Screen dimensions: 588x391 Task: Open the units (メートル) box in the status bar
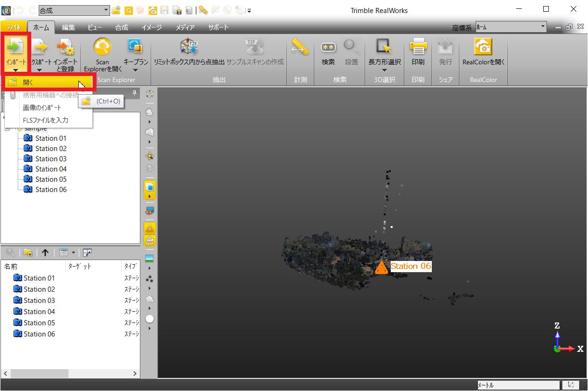[518, 385]
